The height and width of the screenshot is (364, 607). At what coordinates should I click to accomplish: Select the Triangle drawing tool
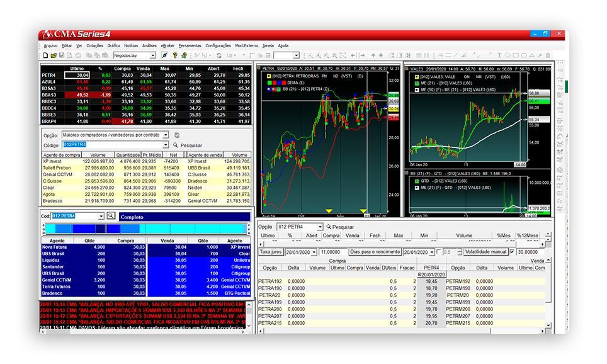[x=532, y=55]
